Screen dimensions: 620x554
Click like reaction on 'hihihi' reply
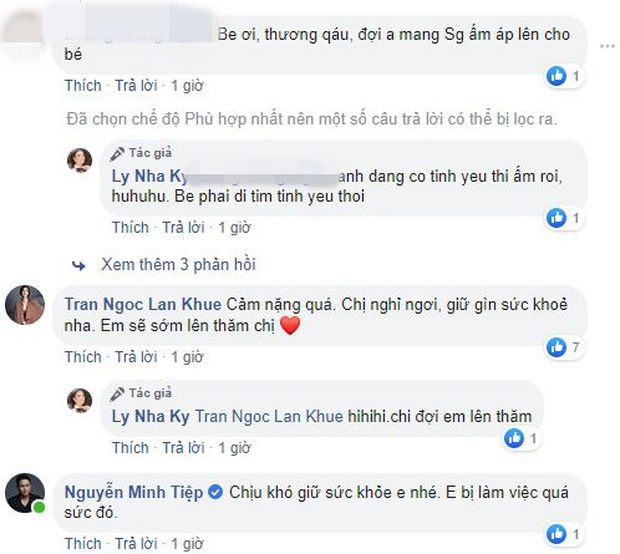[515, 437]
